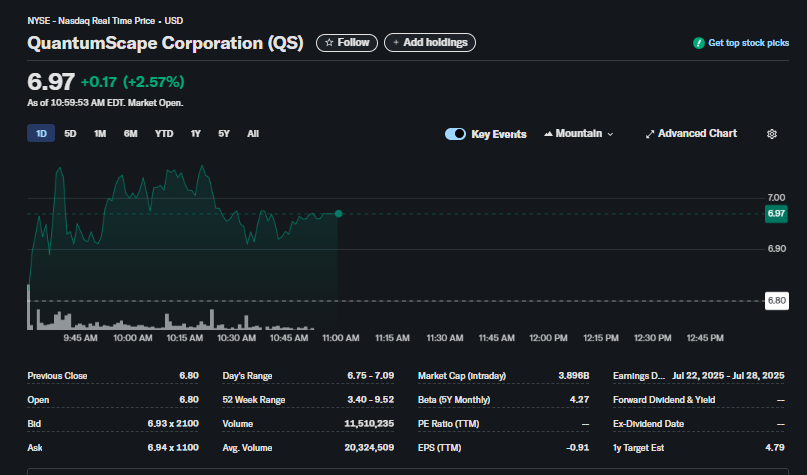Open the Advanced Chart view
The image size is (807, 475).
pos(691,134)
